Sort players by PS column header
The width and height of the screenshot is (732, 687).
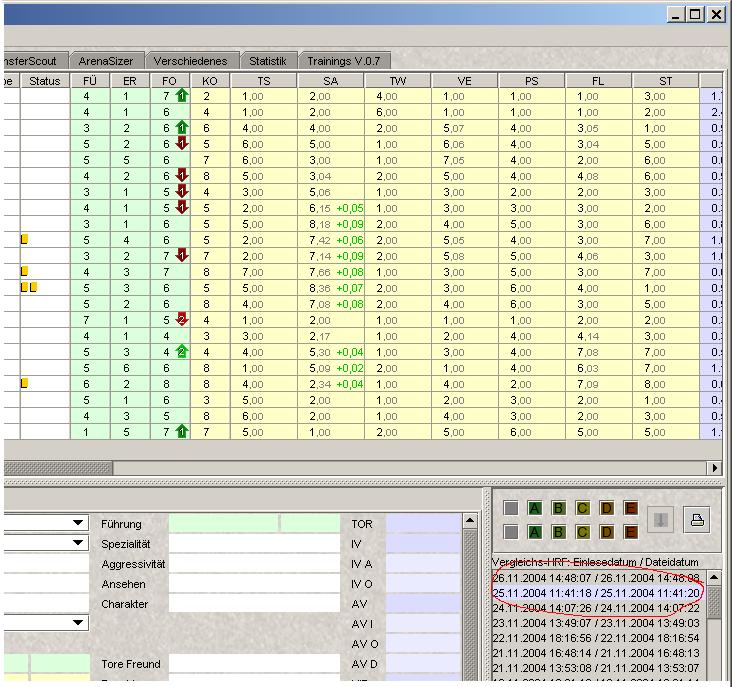point(531,81)
